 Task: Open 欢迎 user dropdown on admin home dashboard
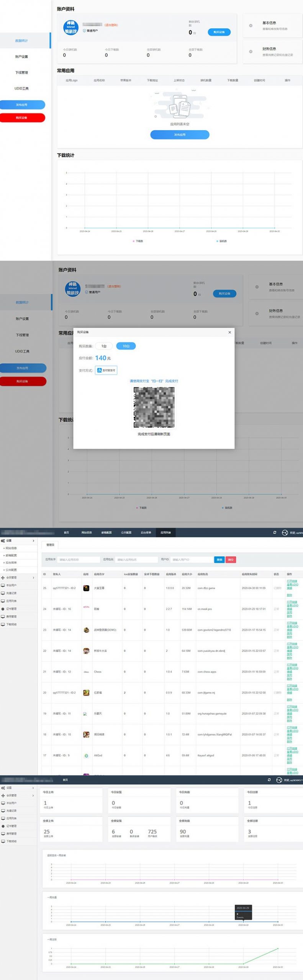click(293, 780)
